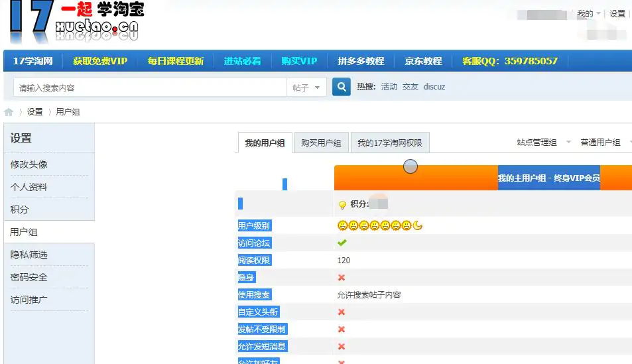Click the 使用搜索 row label
This screenshot has width=632, height=364.
255,294
